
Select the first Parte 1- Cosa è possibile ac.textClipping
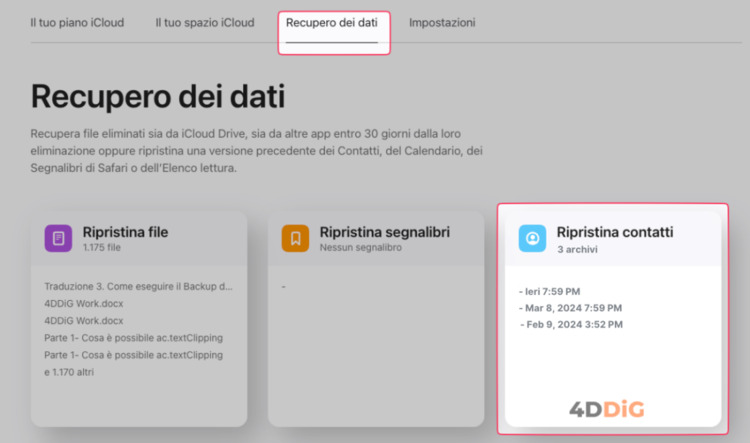133,338
